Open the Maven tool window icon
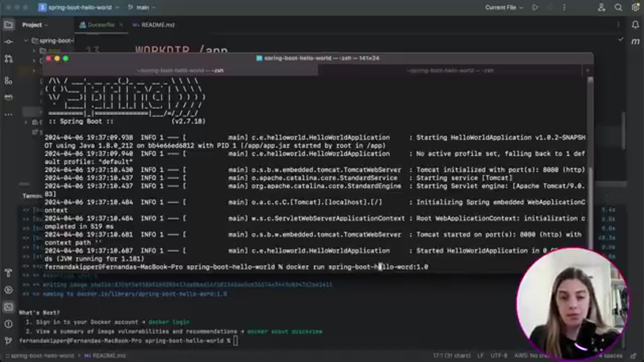The image size is (644, 362). [x=635, y=42]
